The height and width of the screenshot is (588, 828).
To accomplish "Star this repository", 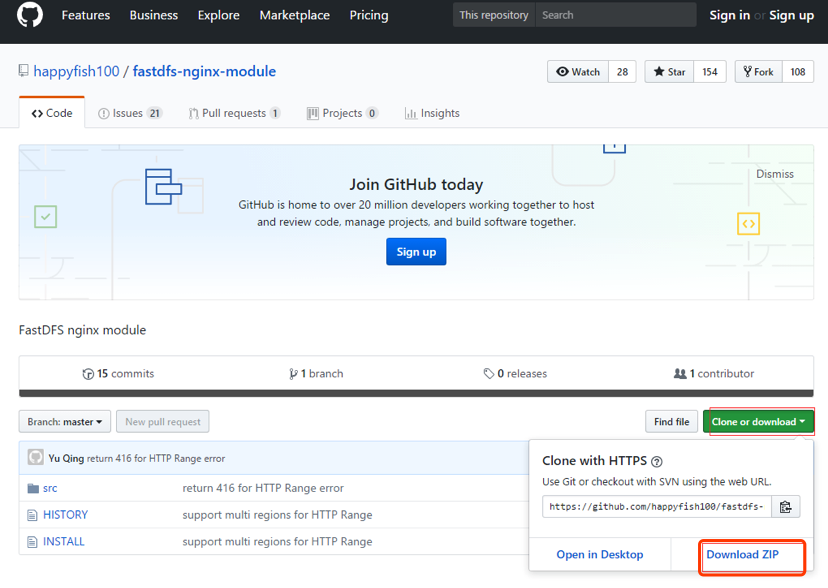I will point(670,72).
